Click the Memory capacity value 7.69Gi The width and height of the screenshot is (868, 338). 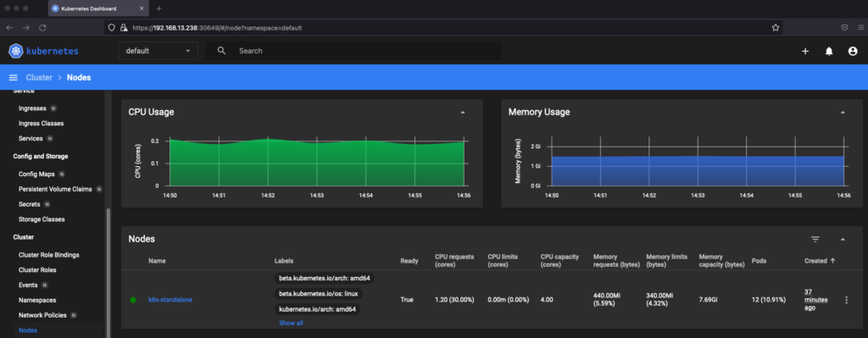tap(708, 300)
